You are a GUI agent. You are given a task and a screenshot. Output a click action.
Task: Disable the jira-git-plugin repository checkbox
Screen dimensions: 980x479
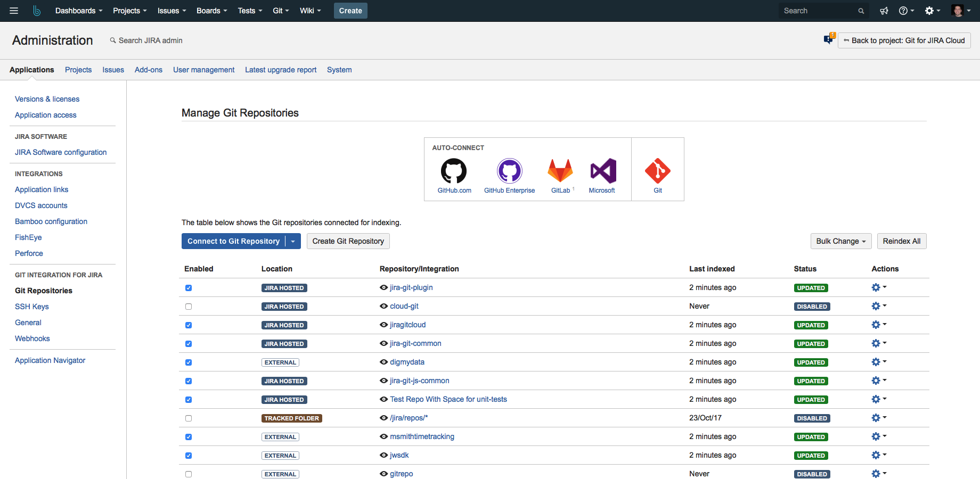click(x=189, y=288)
